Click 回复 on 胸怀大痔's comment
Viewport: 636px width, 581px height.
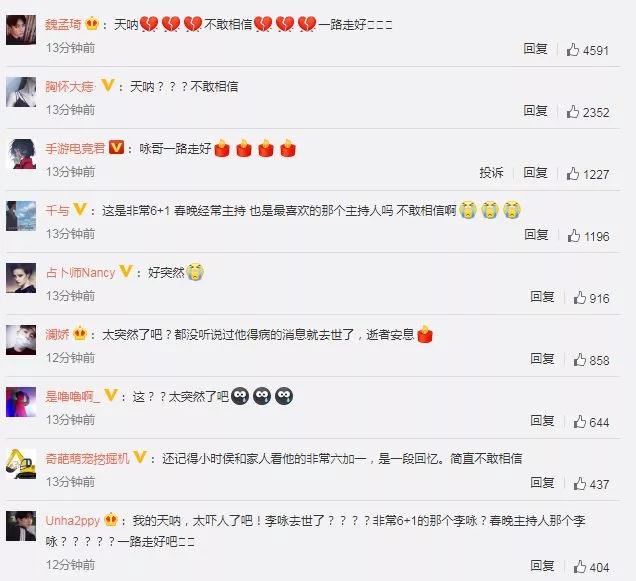pyautogui.click(x=535, y=110)
